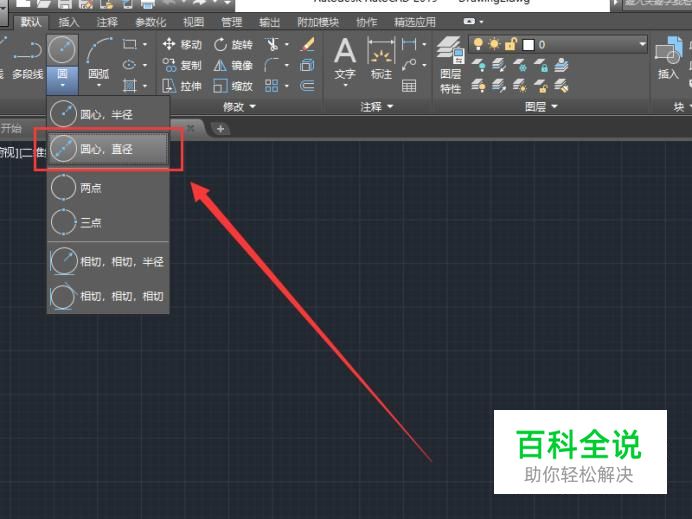692x519 pixels.
Task: Open 图层特性 layer properties
Action: pos(451,65)
